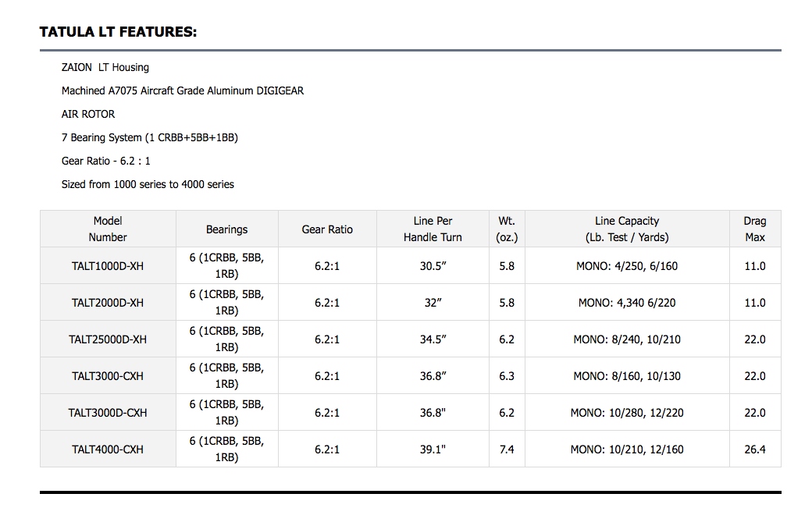Click the bearings cell in the TALT3000D-CXH row

[227, 412]
